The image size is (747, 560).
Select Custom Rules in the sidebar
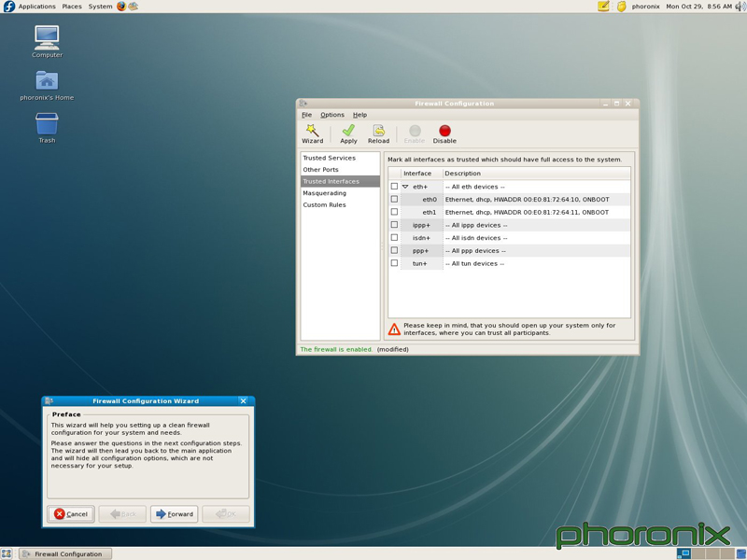[322, 204]
